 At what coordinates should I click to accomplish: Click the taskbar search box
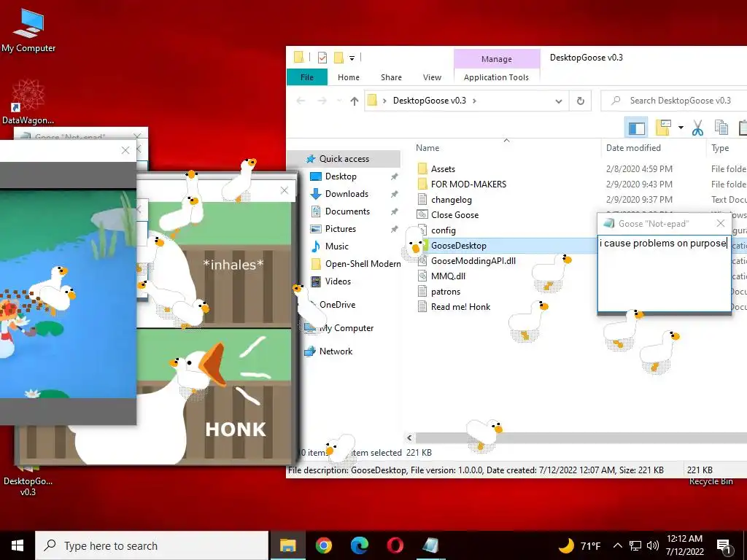[x=152, y=545]
